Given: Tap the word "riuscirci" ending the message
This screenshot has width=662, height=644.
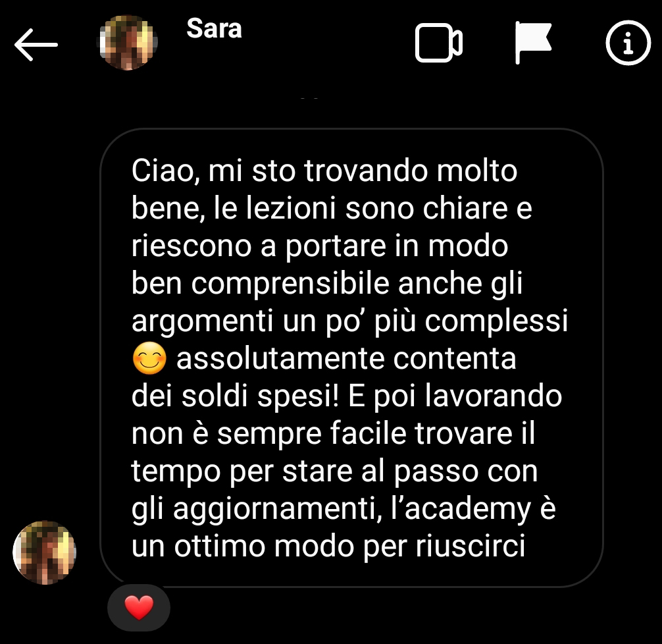Looking at the screenshot, I should tap(471, 546).
